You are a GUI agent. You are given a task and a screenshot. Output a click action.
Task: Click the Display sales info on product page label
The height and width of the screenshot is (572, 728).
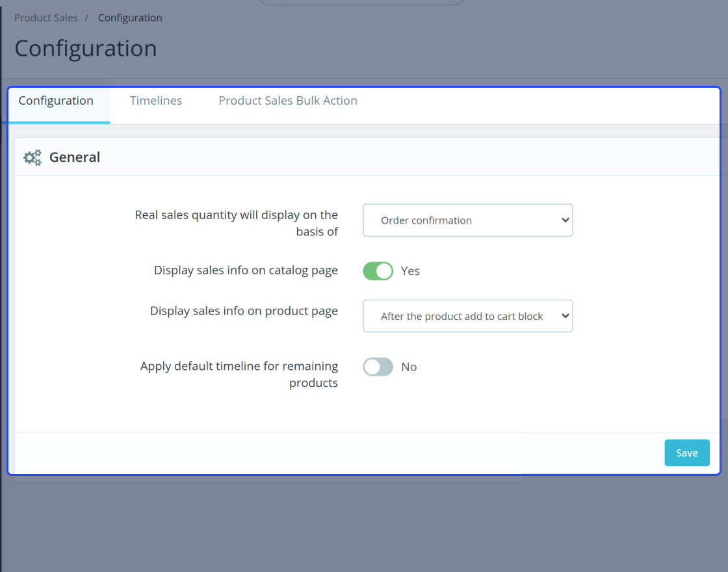[244, 311]
